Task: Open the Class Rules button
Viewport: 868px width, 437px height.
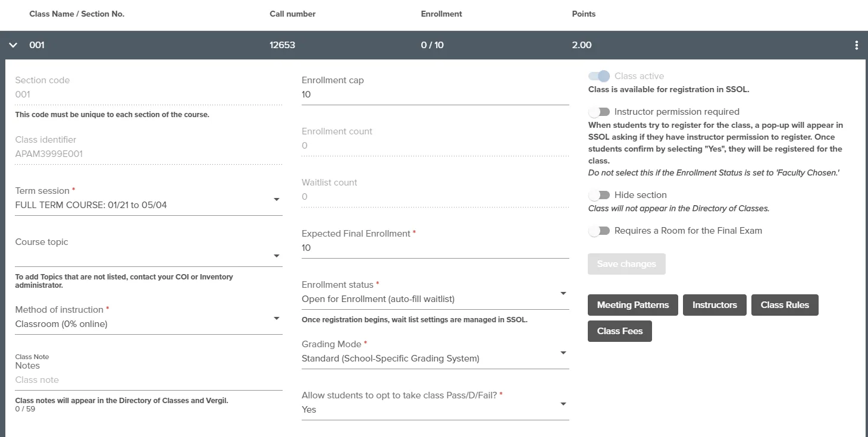Action: pyautogui.click(x=785, y=305)
